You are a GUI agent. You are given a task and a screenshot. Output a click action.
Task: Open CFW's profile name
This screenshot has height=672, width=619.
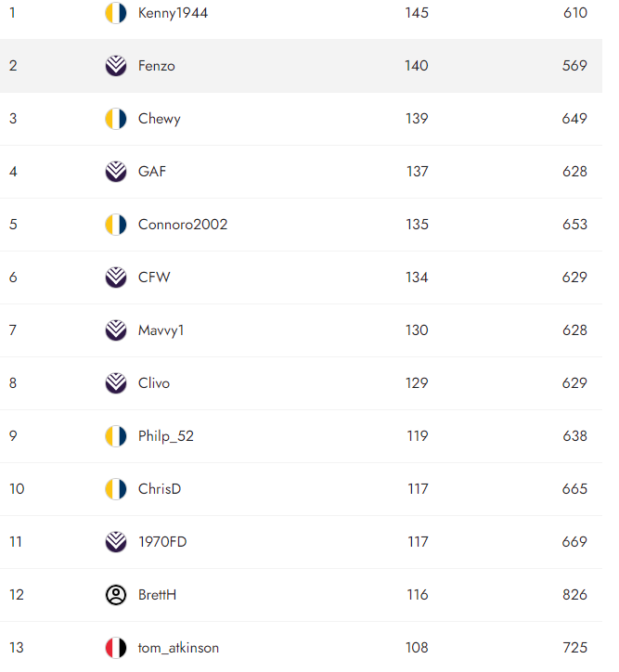[x=154, y=278]
